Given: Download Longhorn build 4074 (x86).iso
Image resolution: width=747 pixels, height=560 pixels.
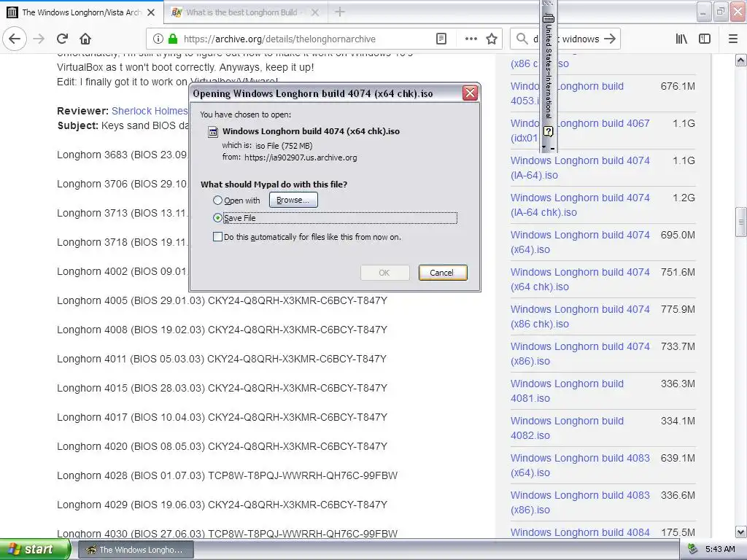Looking at the screenshot, I should coord(580,354).
